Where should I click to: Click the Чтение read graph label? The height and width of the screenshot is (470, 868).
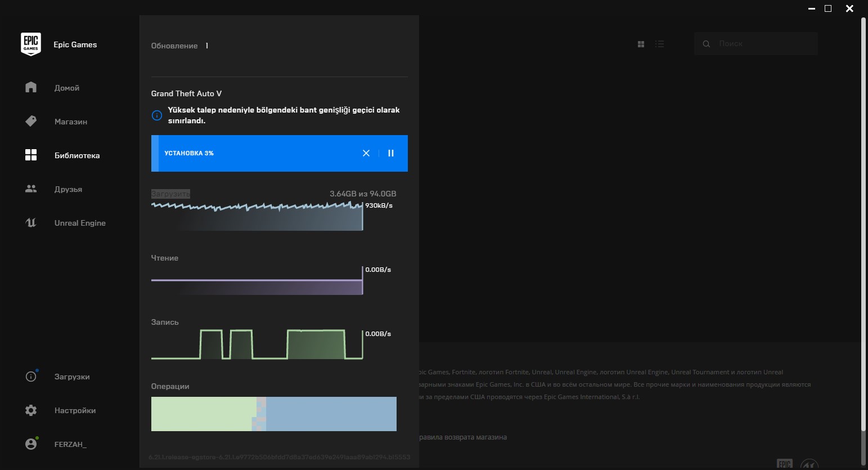click(165, 258)
